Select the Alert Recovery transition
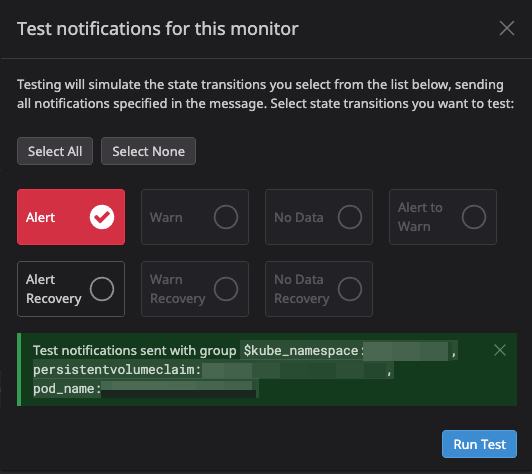This screenshot has height=474, width=532. pyautogui.click(x=71, y=289)
